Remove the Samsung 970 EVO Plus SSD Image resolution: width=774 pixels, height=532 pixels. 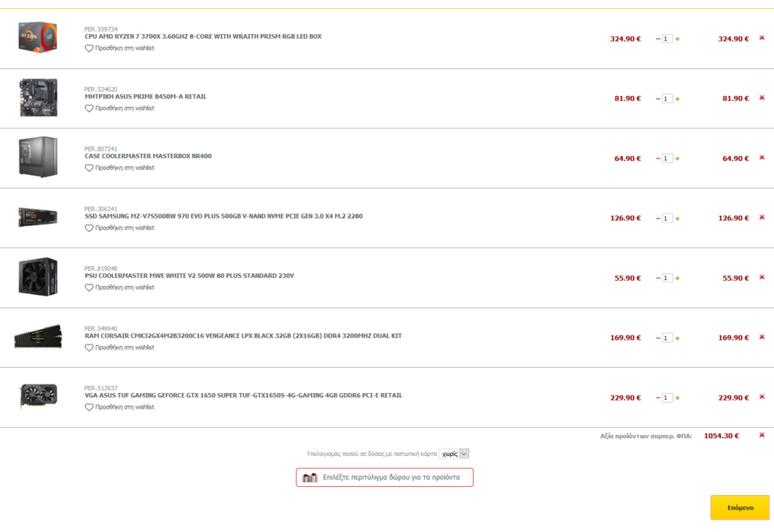pyautogui.click(x=761, y=217)
